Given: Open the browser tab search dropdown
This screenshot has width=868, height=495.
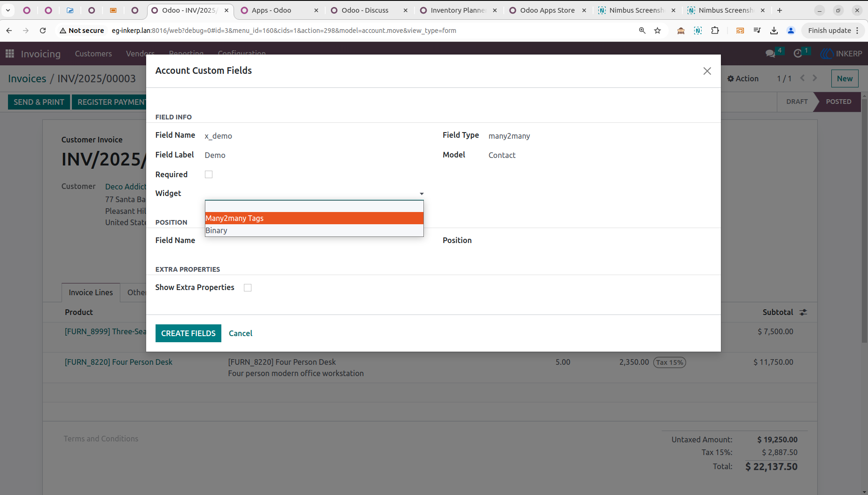Looking at the screenshot, I should 8,10.
